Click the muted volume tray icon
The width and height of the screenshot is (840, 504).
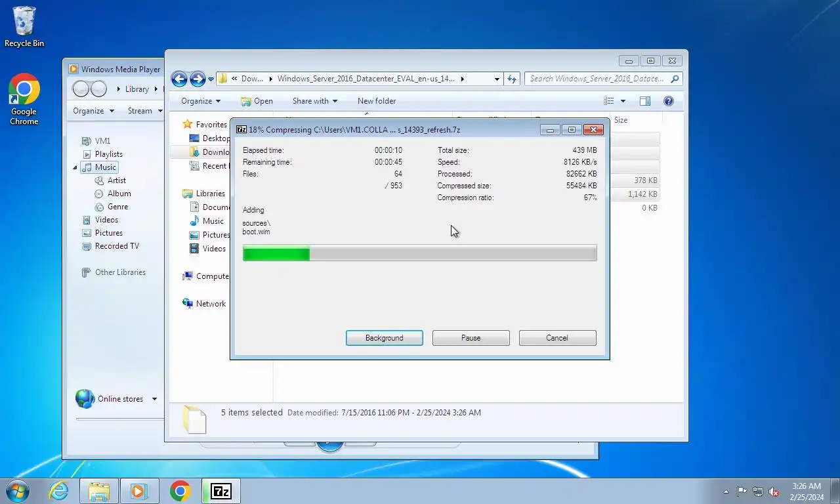pos(774,492)
